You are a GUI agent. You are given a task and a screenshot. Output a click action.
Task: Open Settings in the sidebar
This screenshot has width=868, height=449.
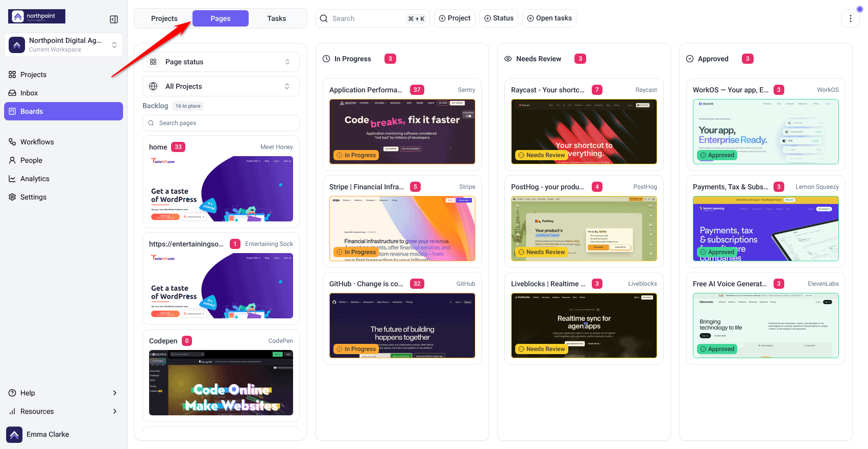pos(63,197)
